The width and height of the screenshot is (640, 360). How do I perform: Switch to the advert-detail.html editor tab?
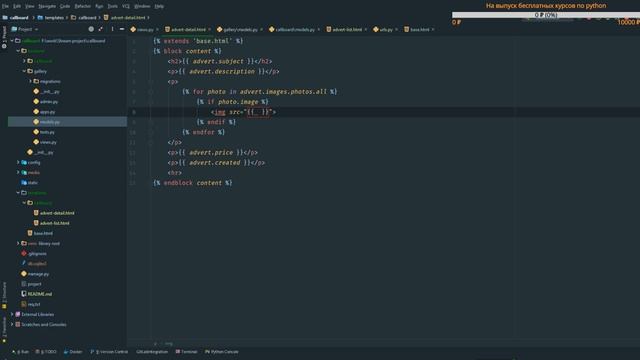pos(188,29)
